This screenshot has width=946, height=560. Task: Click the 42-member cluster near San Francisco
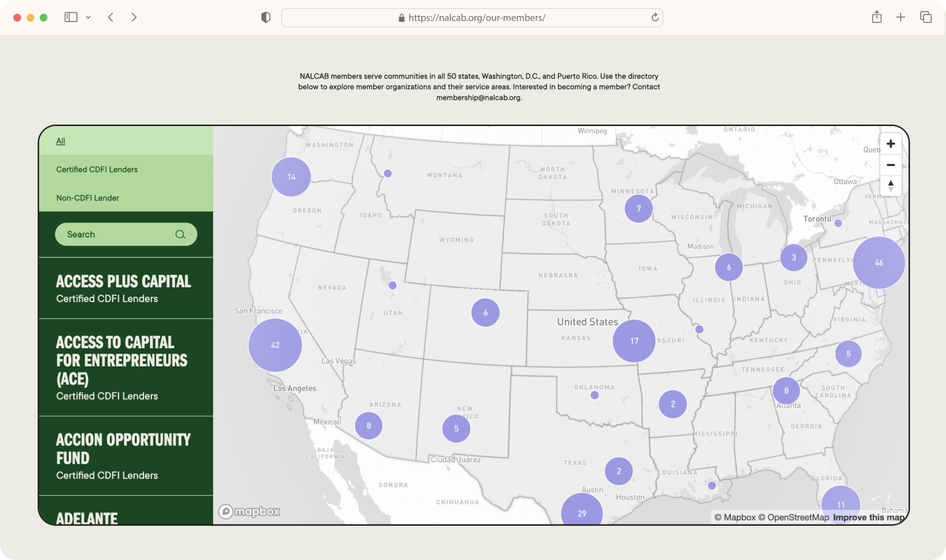[275, 345]
